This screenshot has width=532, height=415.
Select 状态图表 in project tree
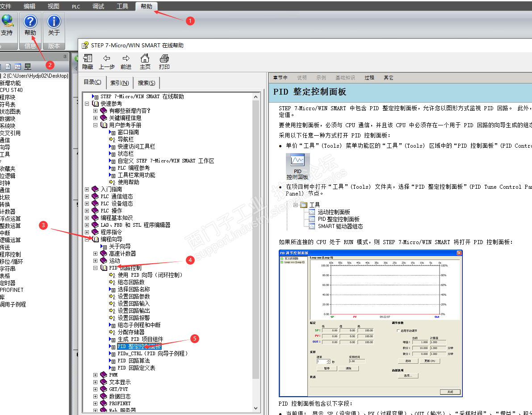click(x=11, y=112)
